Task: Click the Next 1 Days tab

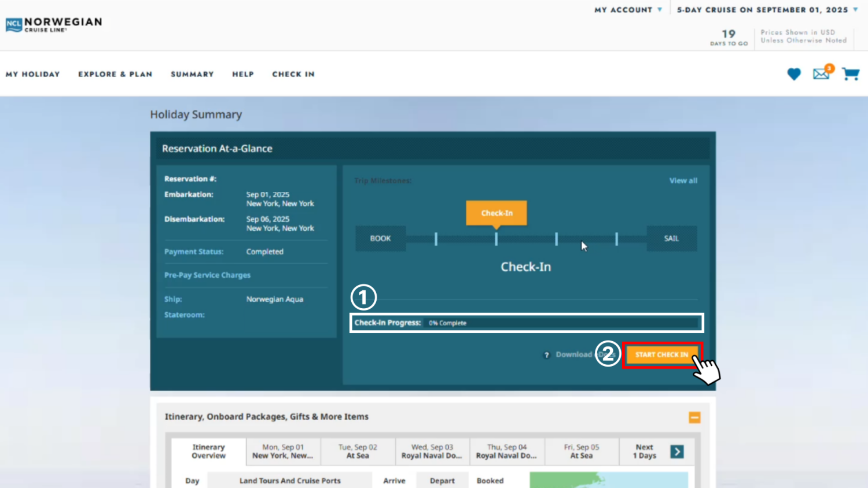Action: [645, 452]
